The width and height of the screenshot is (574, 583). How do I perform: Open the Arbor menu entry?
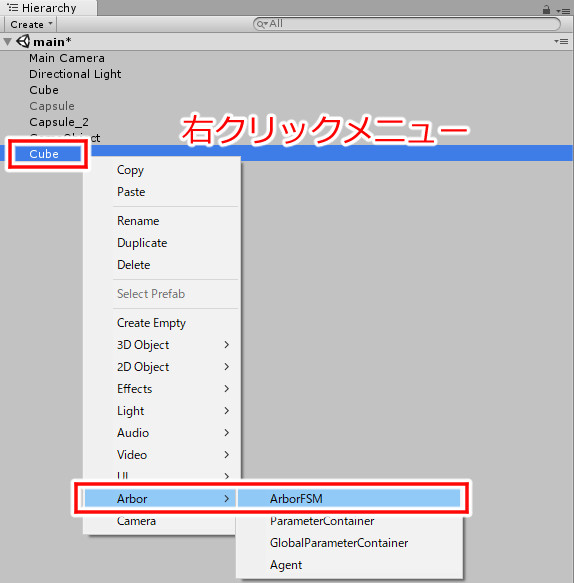pos(160,498)
